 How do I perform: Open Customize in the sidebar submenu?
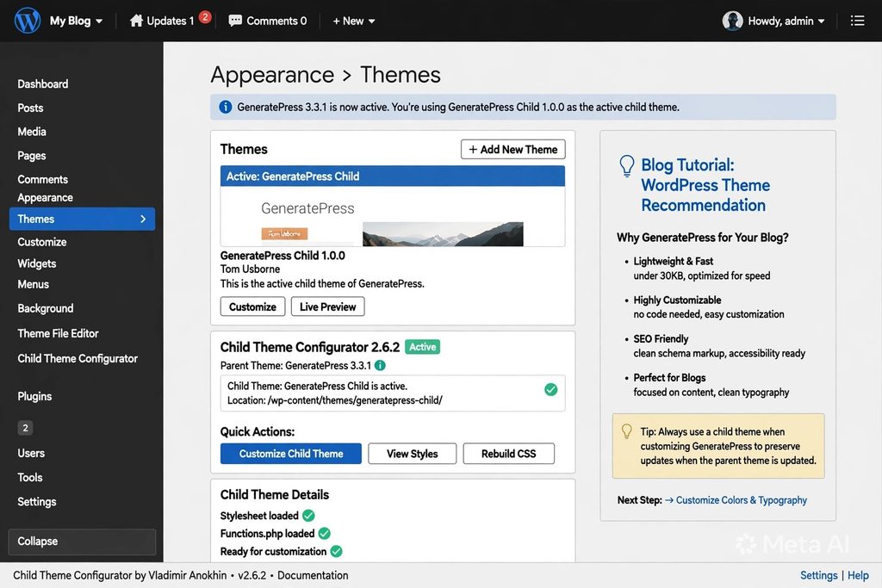click(x=42, y=242)
